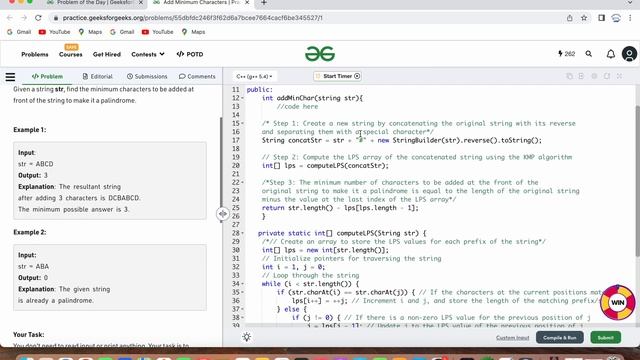
Task: Click the 'Your Task:' heading
Action: tap(29, 335)
